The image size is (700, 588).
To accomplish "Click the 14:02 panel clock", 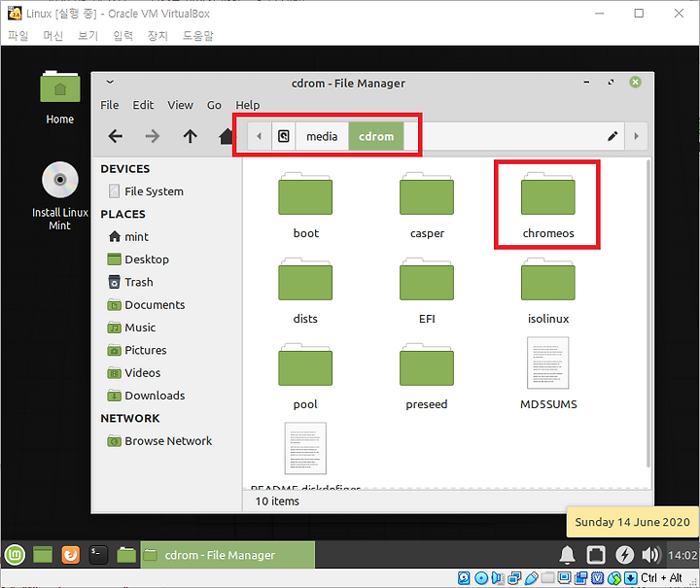I will (682, 555).
